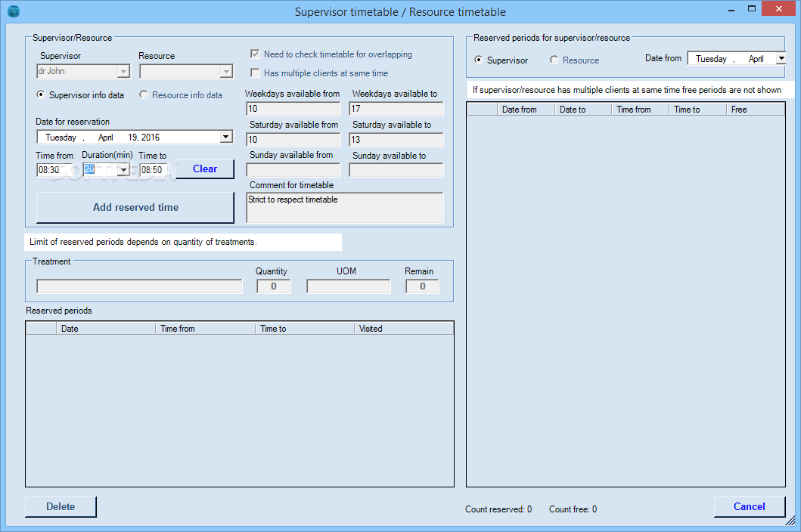Click the Clear button
801x532 pixels.
(x=205, y=169)
